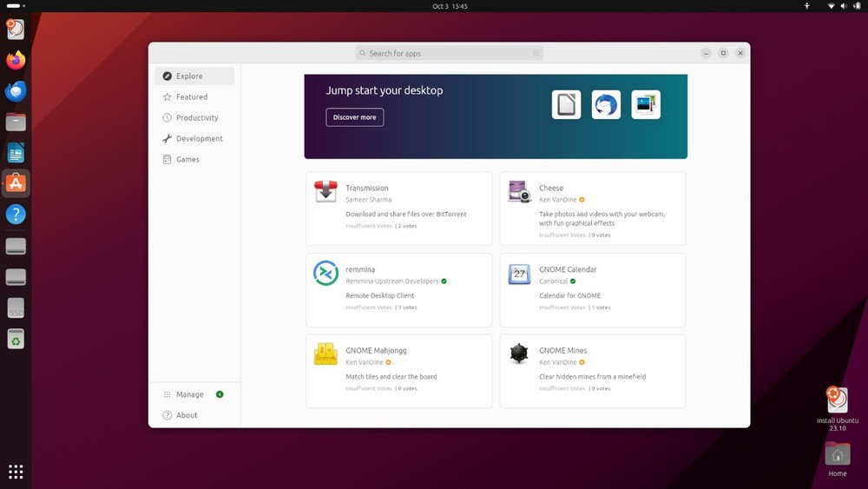
Task: Click the Canonical verified publisher badge
Action: click(573, 281)
